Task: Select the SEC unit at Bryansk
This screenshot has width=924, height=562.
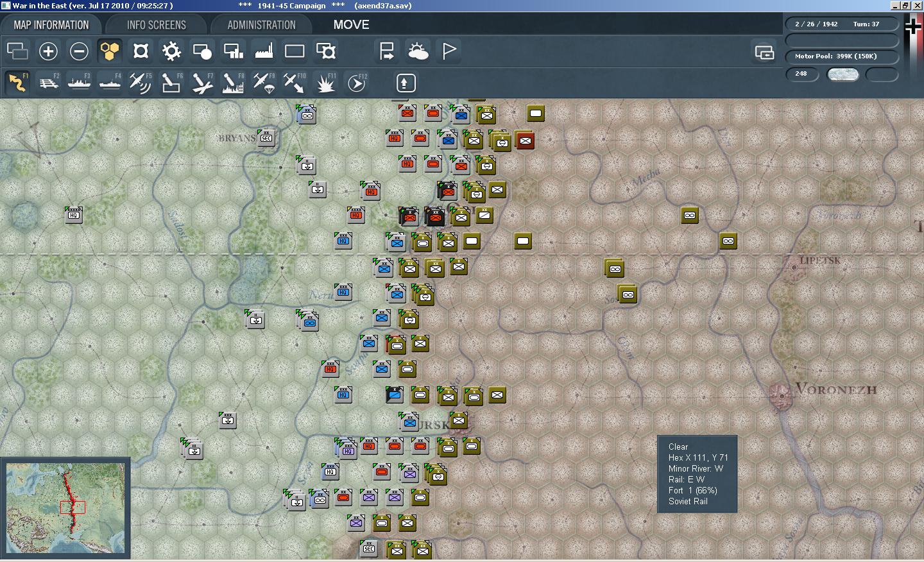Action: pyautogui.click(x=266, y=138)
